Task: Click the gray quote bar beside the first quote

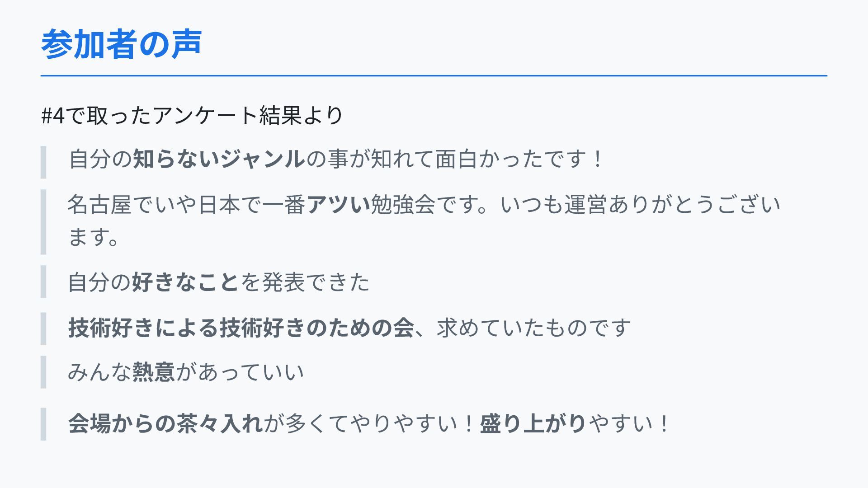Action: click(43, 162)
